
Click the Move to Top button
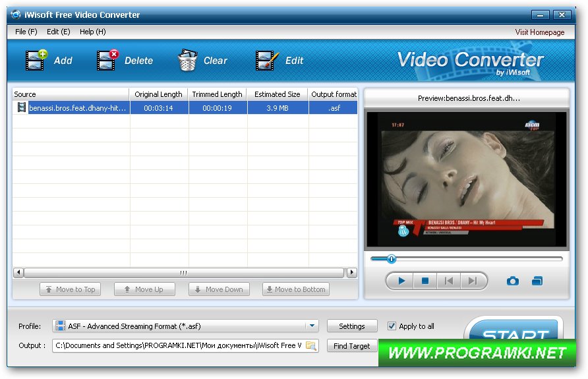tap(70, 289)
